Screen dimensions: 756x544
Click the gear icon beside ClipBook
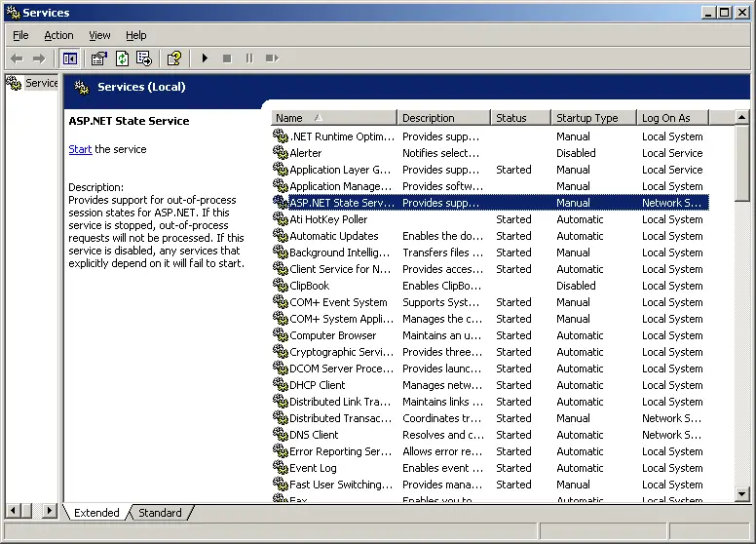(x=281, y=285)
